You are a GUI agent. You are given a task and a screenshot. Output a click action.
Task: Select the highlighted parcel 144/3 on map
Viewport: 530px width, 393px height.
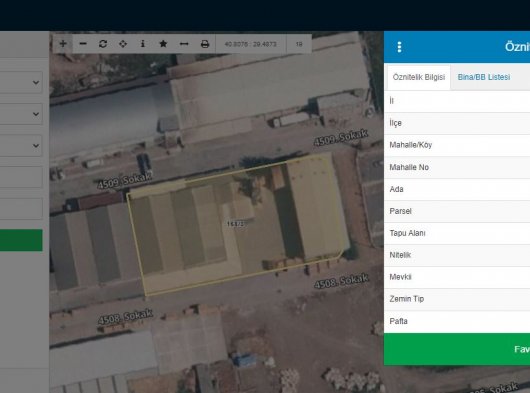click(x=236, y=224)
